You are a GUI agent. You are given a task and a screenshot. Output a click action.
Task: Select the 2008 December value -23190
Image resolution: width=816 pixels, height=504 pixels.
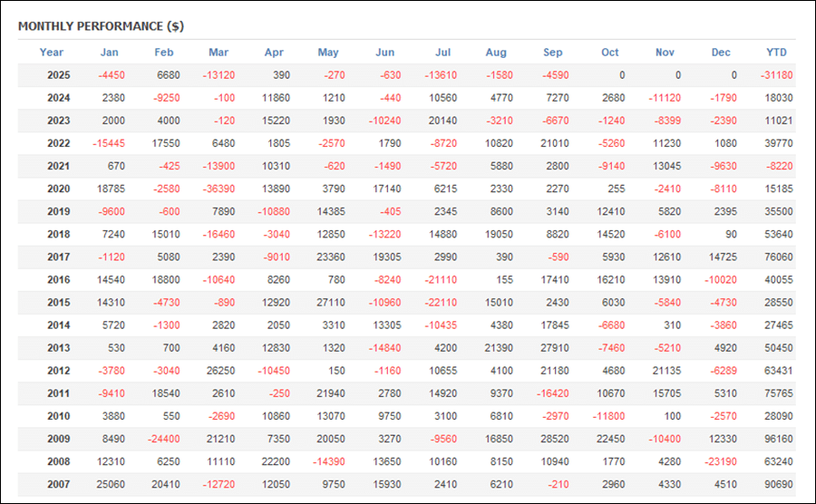pos(723,462)
